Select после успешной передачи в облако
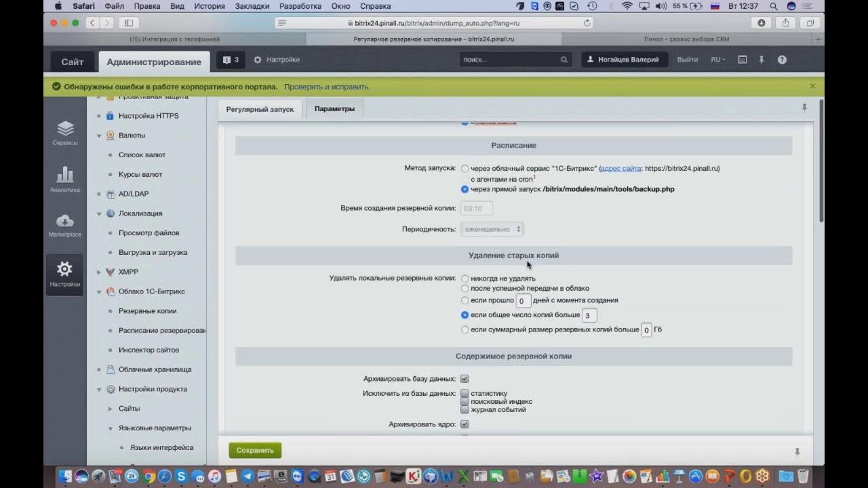Viewport: 868px width, 488px height. click(x=465, y=288)
